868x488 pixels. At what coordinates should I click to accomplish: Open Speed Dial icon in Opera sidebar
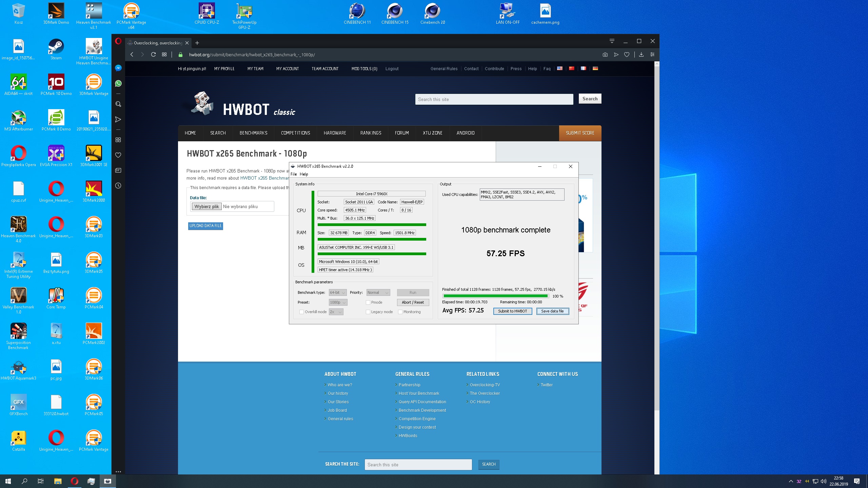[x=118, y=140]
